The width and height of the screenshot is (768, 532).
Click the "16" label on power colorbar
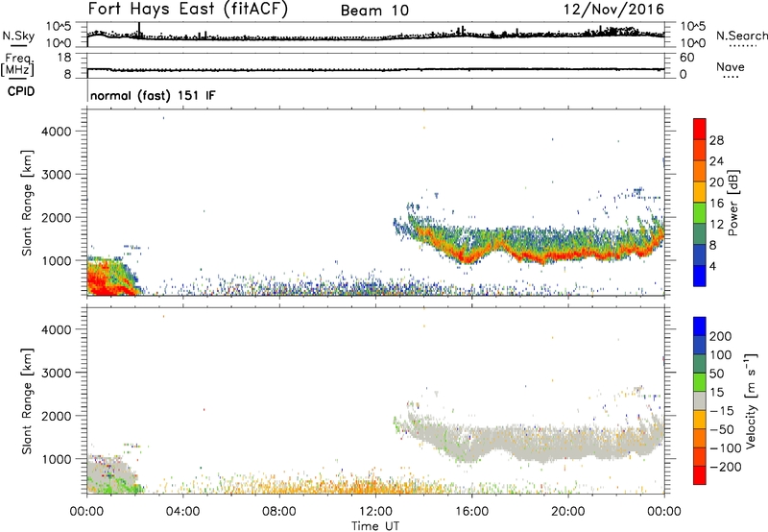(x=716, y=203)
